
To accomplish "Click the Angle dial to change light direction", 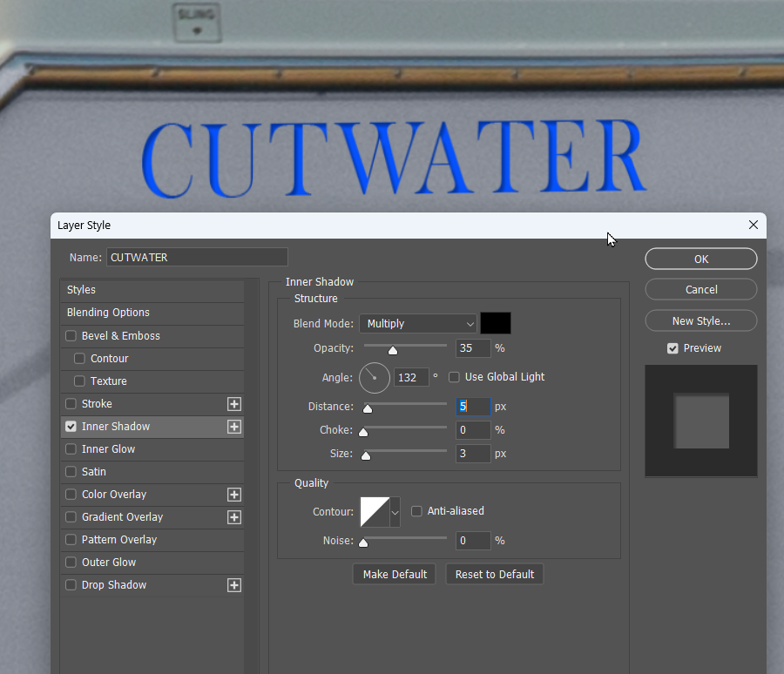I will [375, 377].
